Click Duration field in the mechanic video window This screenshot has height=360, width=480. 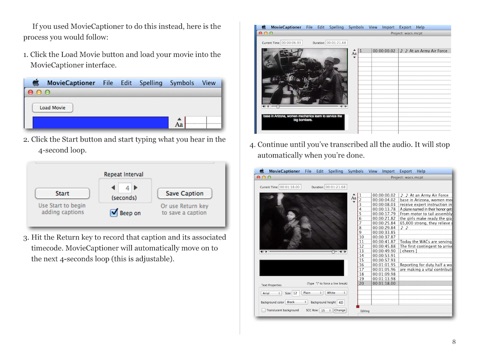tap(336, 43)
